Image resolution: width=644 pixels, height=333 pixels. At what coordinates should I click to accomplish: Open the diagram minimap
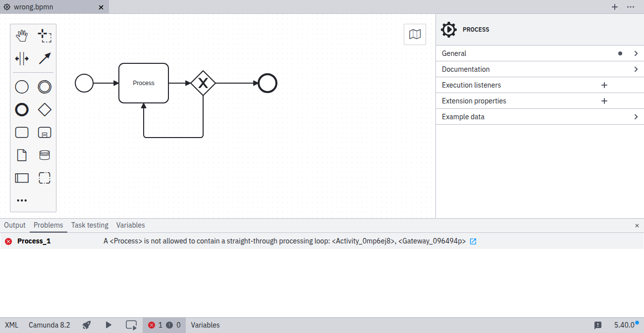[415, 34]
